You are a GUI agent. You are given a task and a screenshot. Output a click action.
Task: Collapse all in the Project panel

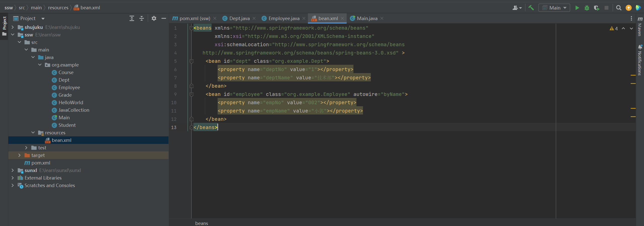point(142,18)
